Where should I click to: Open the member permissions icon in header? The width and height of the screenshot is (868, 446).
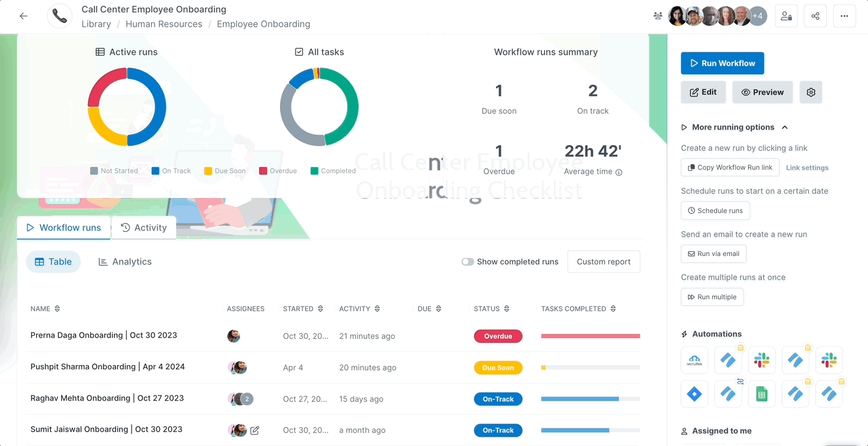pyautogui.click(x=786, y=16)
